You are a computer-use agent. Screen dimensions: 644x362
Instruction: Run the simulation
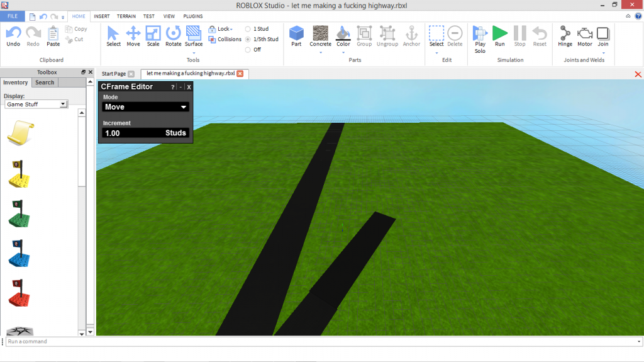(500, 37)
